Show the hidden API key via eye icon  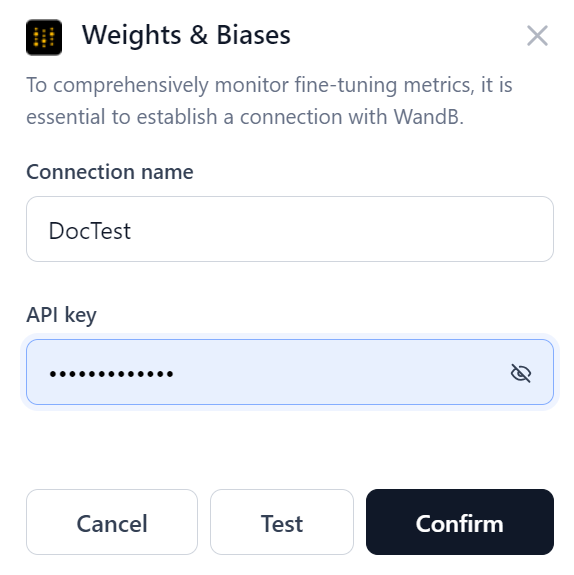click(521, 373)
